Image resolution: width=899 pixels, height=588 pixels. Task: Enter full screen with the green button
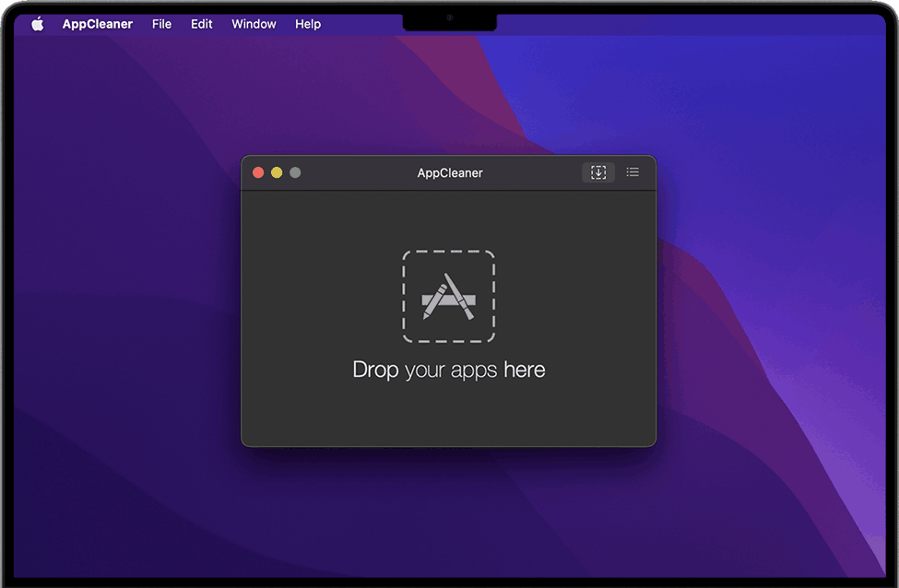[x=294, y=171]
